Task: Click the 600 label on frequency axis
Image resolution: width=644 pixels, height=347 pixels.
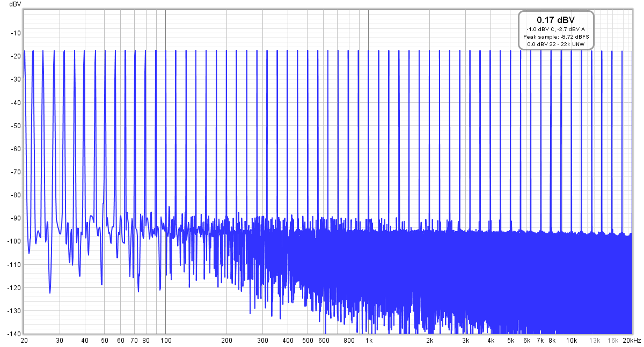Action: tap(324, 341)
